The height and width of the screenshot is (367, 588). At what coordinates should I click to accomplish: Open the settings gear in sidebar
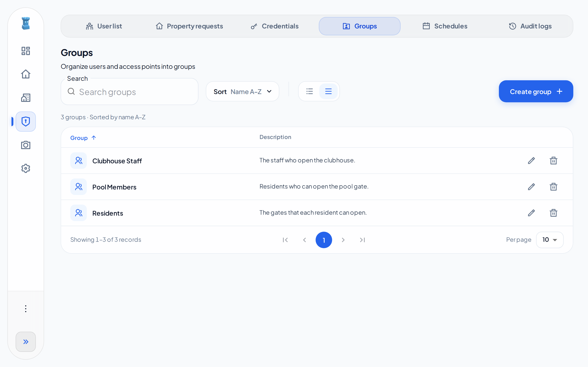pyautogui.click(x=25, y=168)
